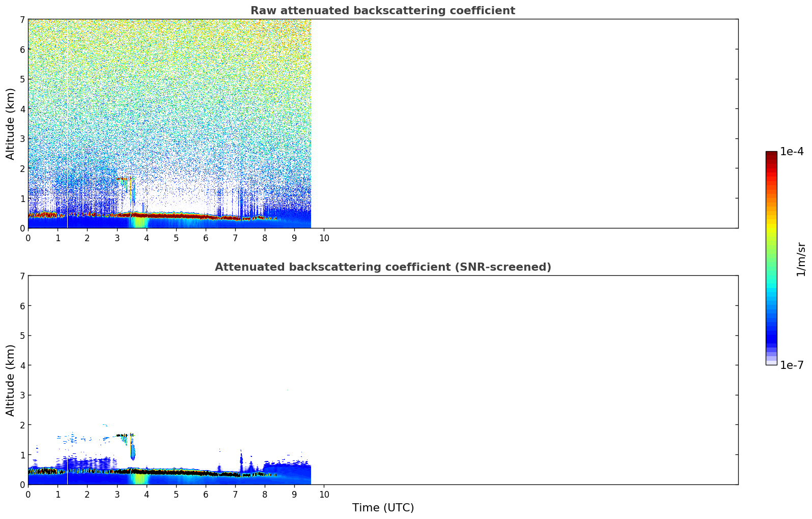Image resolution: width=812 pixels, height=519 pixels.
Task: Click the yellow-green patch in bottom plot
Action: tap(139, 479)
